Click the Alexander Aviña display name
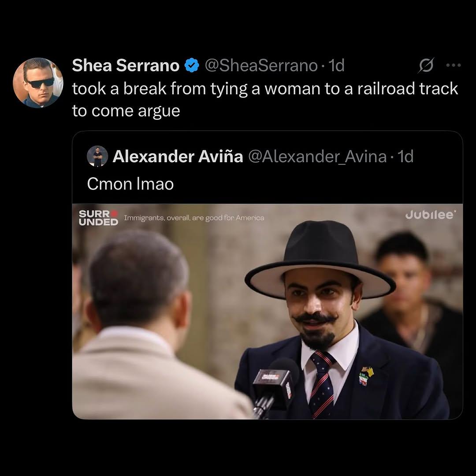Image resolution: width=476 pixels, height=476 pixels. coord(178,156)
